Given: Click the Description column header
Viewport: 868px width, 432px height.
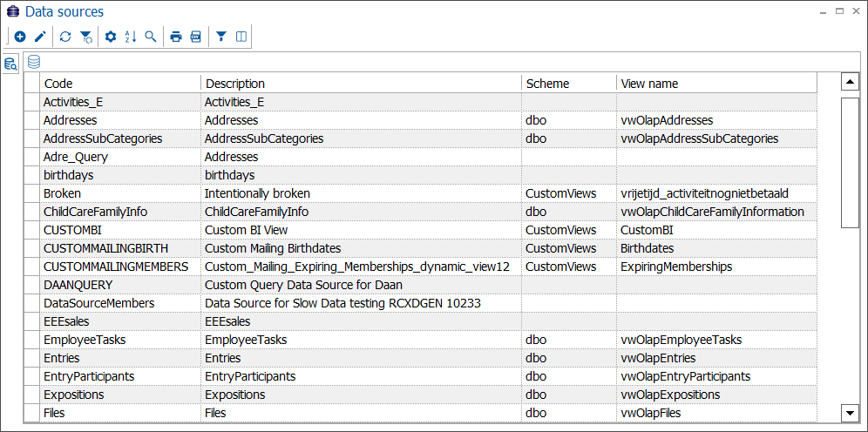Looking at the screenshot, I should 361,84.
